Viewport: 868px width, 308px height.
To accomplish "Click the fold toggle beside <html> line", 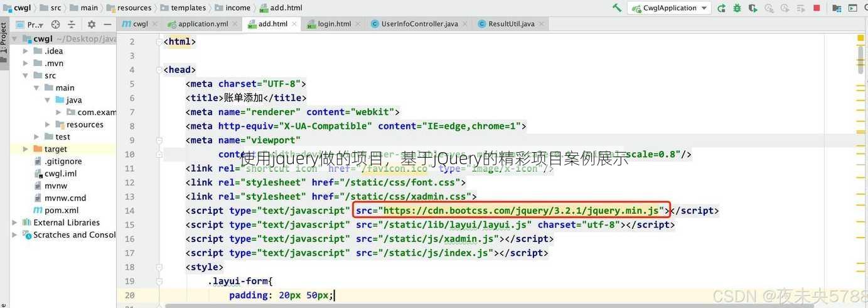I will coord(159,42).
